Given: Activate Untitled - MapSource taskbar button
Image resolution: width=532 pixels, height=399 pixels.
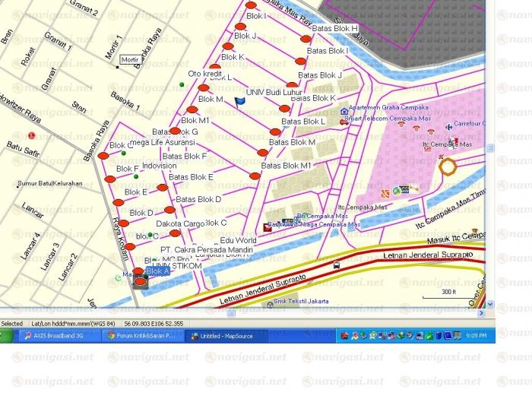Looking at the screenshot, I should (225, 335).
